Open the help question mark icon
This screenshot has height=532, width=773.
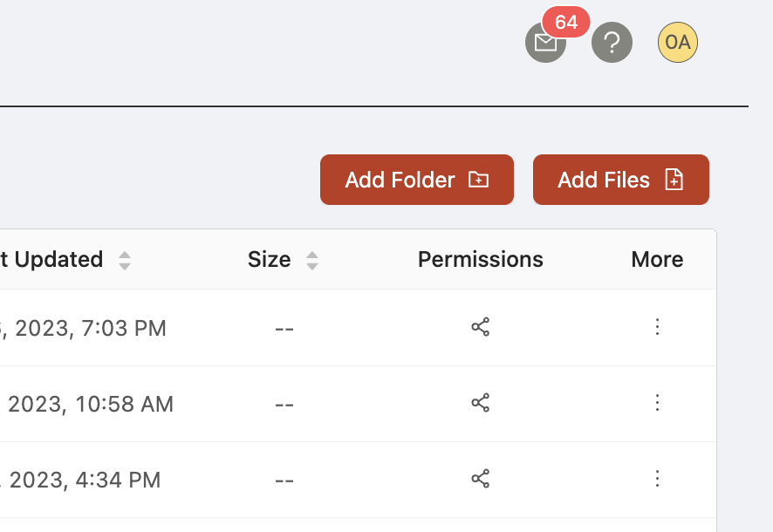click(612, 43)
